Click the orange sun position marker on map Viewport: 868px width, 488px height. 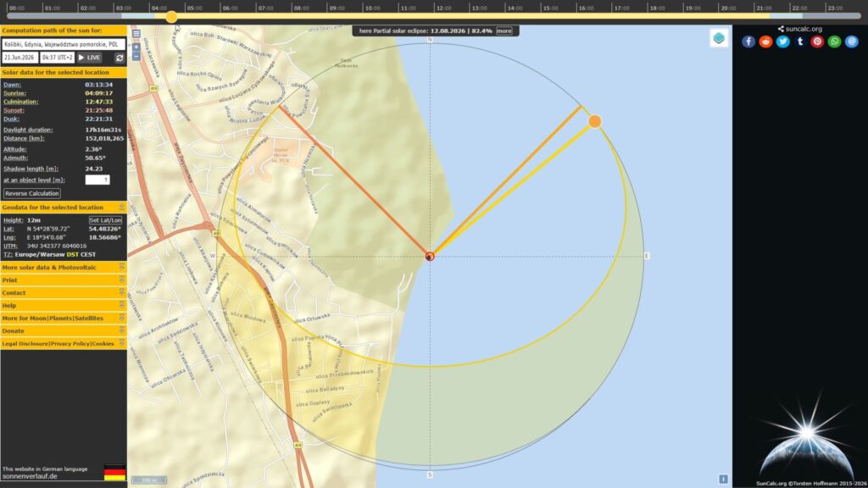pos(594,121)
